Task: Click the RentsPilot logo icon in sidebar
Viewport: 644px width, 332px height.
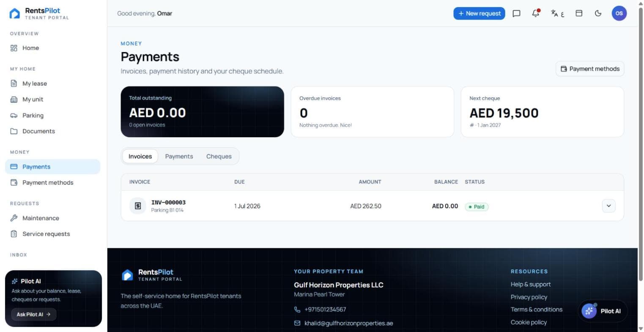Action: [x=14, y=14]
